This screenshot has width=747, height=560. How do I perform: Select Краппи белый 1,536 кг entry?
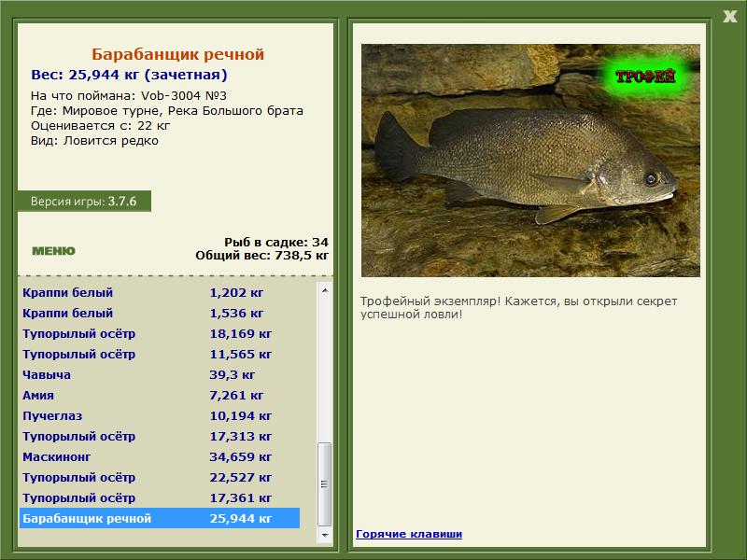coord(160,313)
